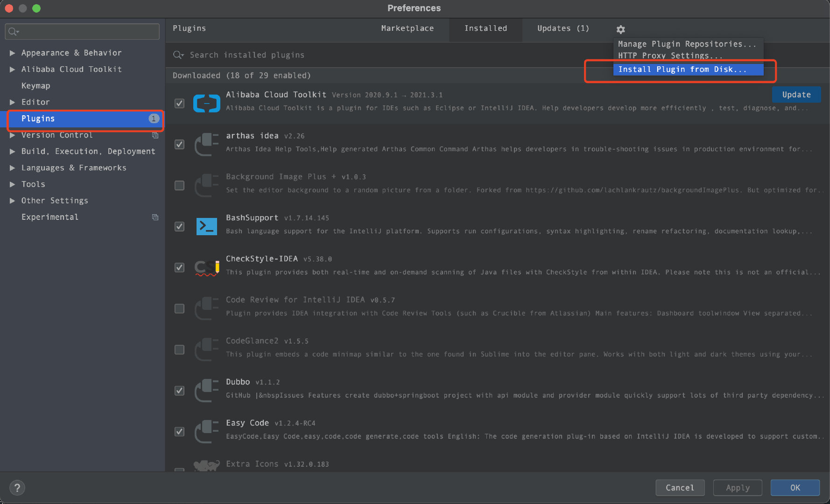Click the CheckStyle-IDEA plugin icon
This screenshot has width=830, height=504.
click(206, 267)
